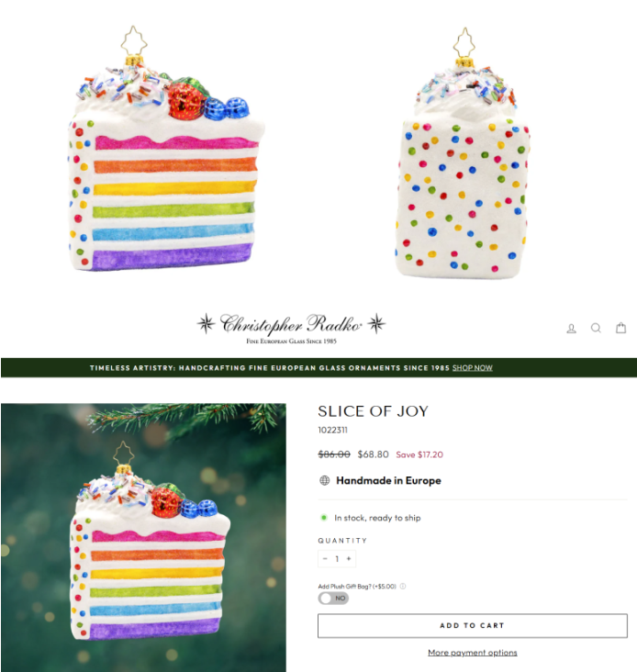Viewport: 637px width, 672px height.
Task: Open the shopping bag cart icon
Action: (620, 328)
